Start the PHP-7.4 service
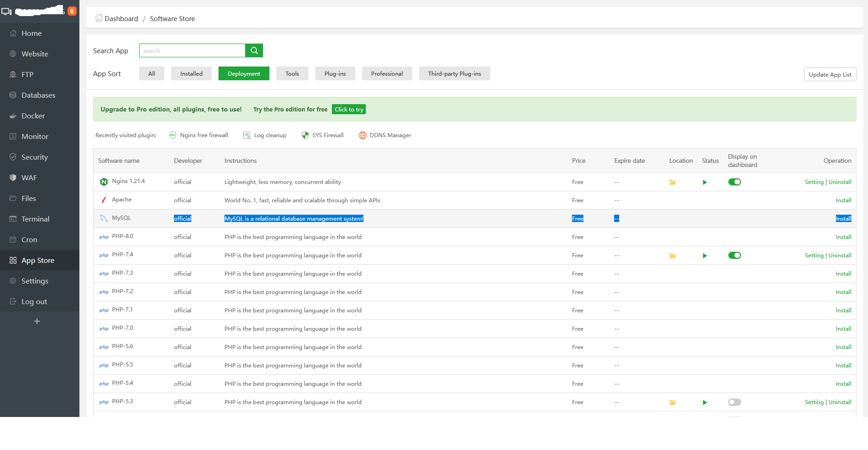 click(x=705, y=255)
